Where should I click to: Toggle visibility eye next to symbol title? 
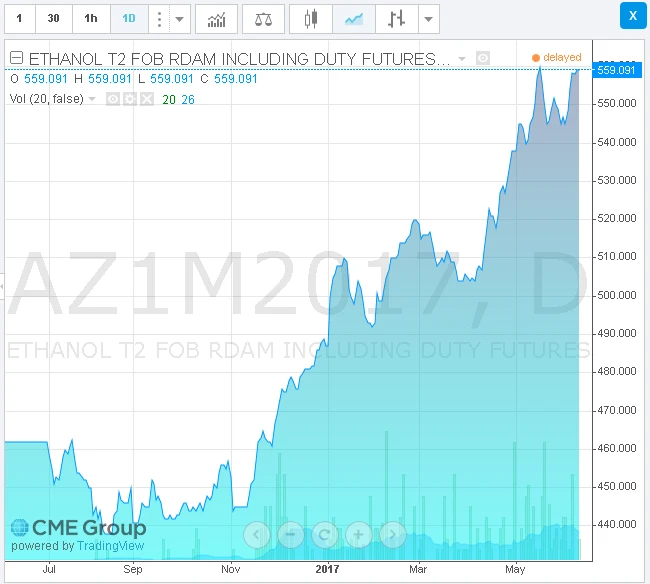tap(483, 58)
